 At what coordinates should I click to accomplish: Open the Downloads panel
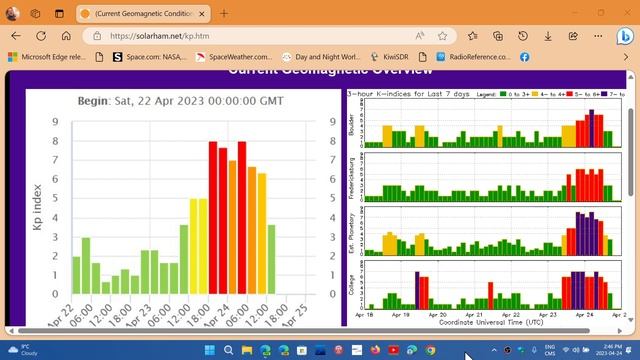(x=548, y=36)
